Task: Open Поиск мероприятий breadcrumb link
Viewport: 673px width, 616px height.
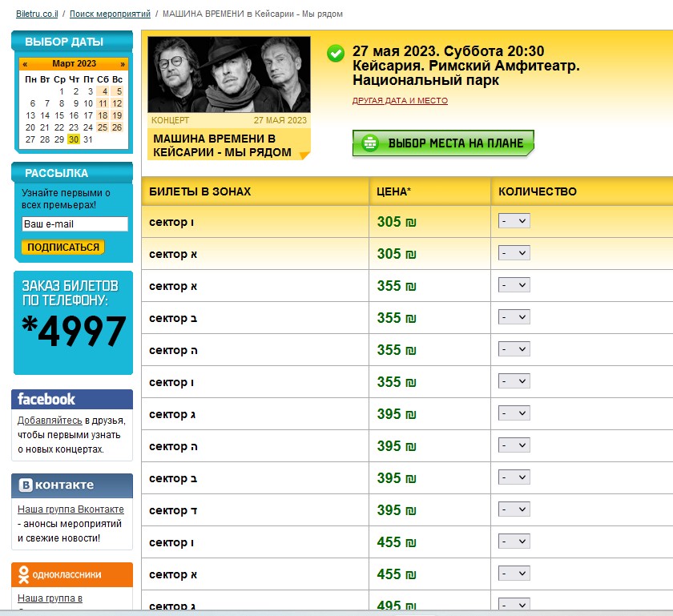Action: coord(110,14)
